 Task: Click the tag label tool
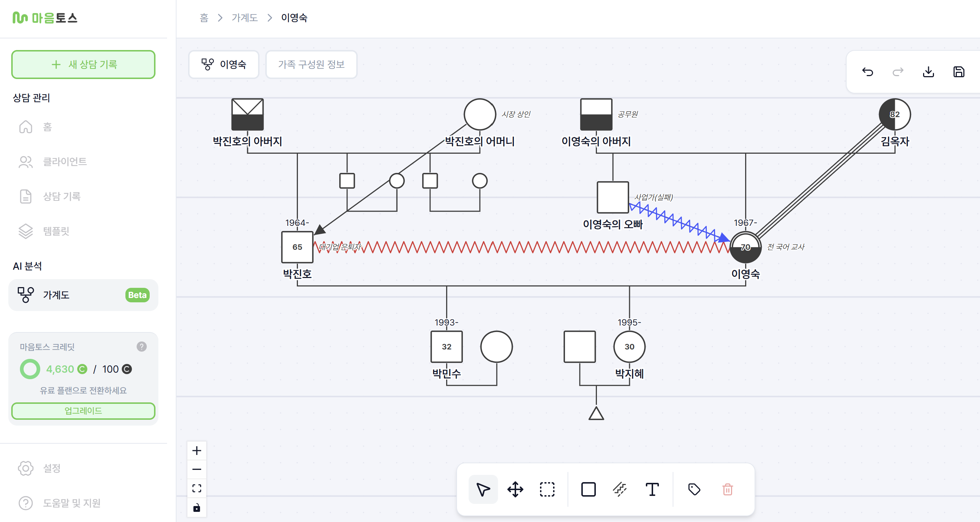click(x=694, y=489)
